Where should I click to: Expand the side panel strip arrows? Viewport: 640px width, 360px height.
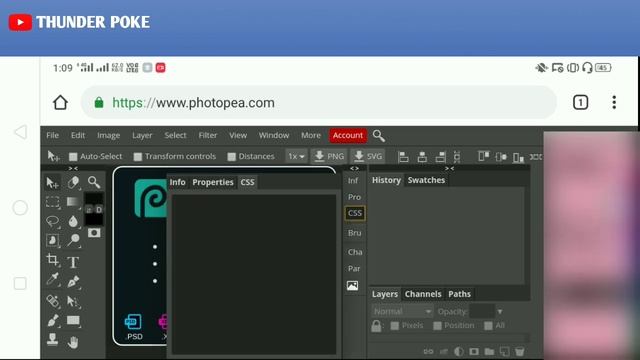[x=354, y=169]
